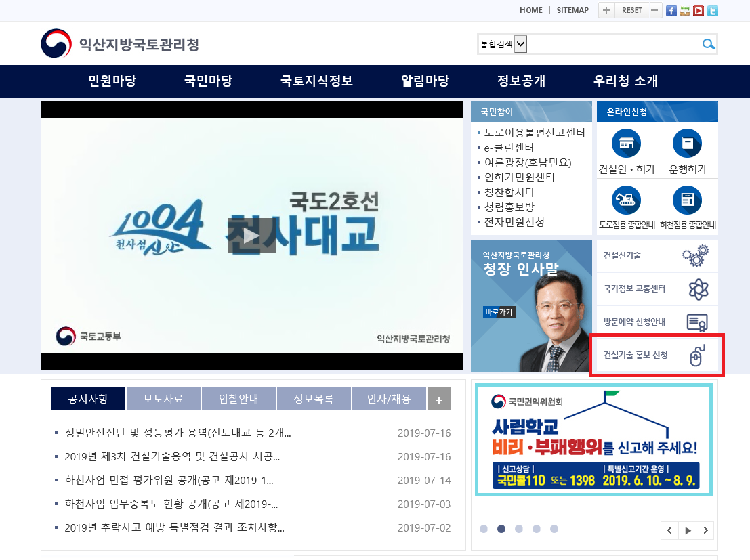Open 하천점용 종합안내 icon
The height and width of the screenshot is (560, 750).
(x=687, y=200)
